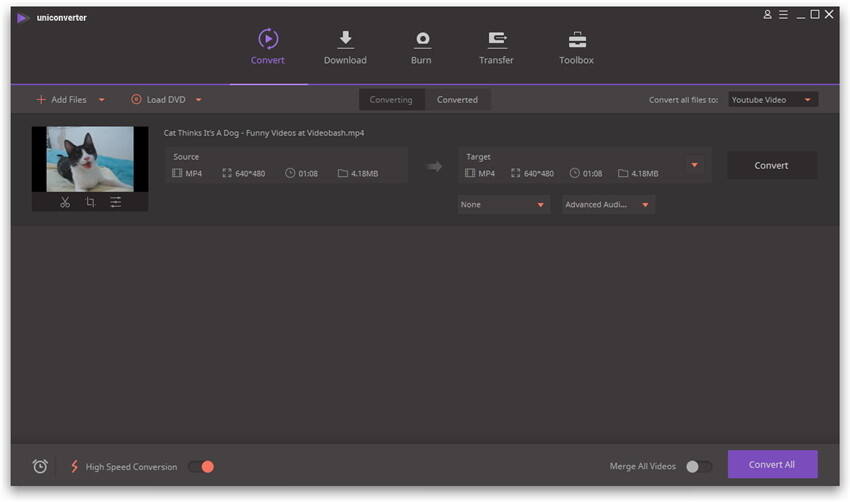The height and width of the screenshot is (502, 850).
Task: Open the cat video thumbnail preview
Action: 90,159
